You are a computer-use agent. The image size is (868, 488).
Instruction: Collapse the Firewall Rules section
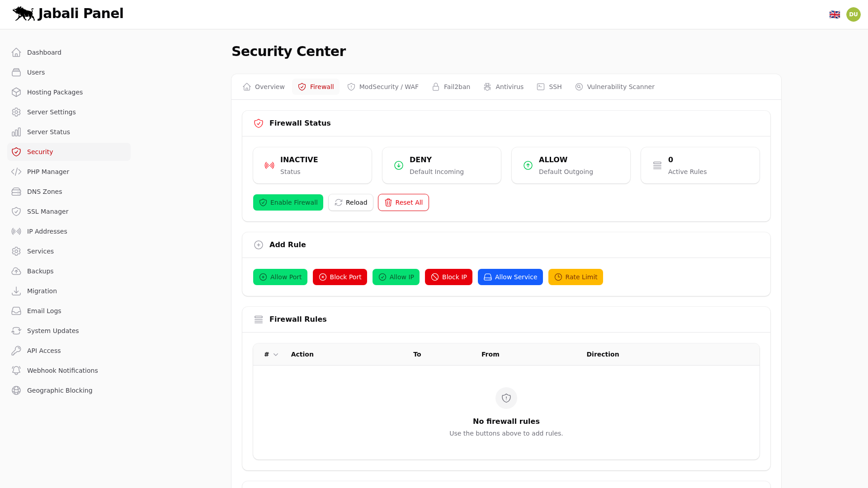pyautogui.click(x=259, y=319)
